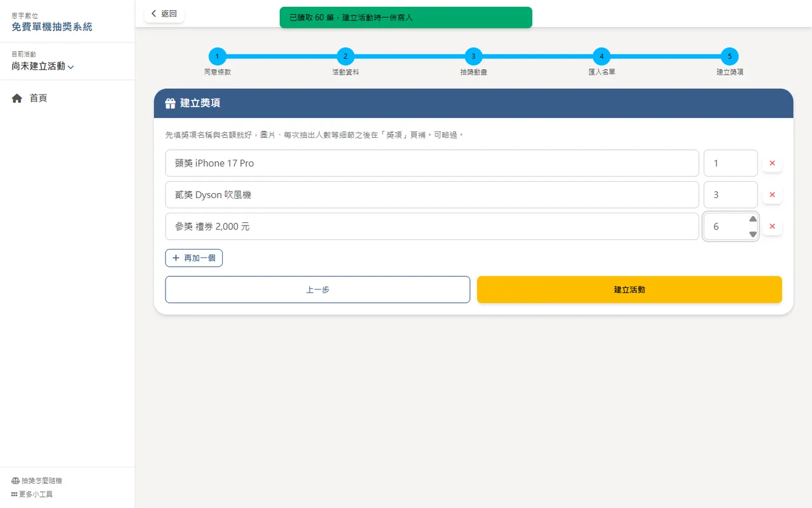Click the 上一步 previous step button

(x=318, y=290)
